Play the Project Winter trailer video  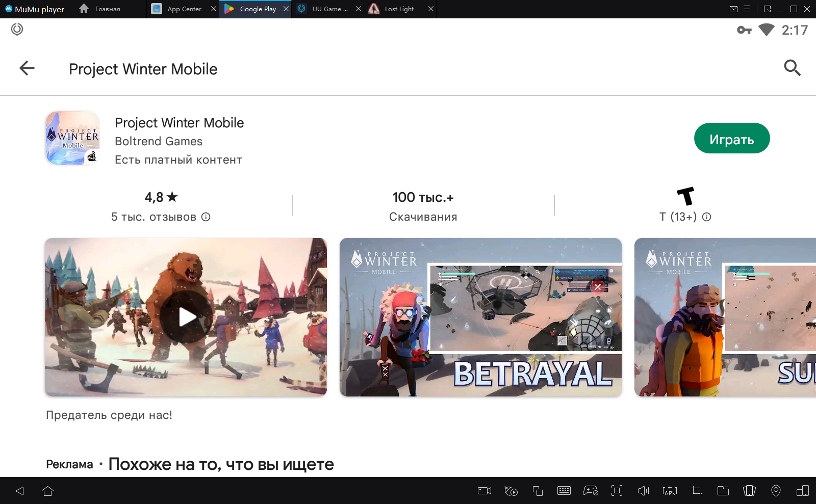point(186,317)
